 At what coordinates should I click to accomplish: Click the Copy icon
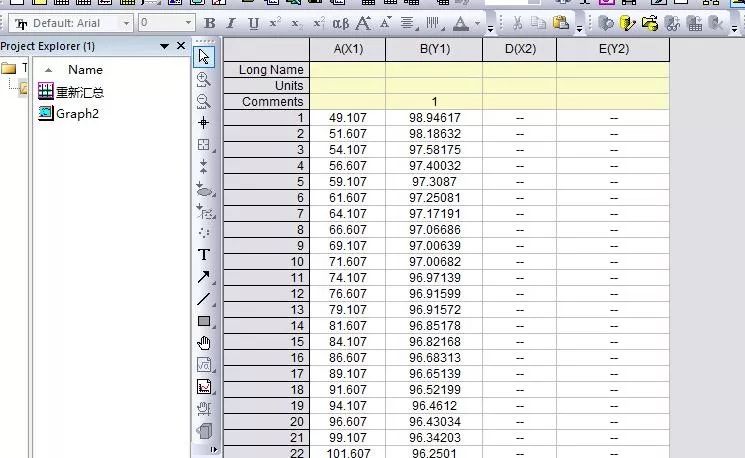(x=538, y=23)
